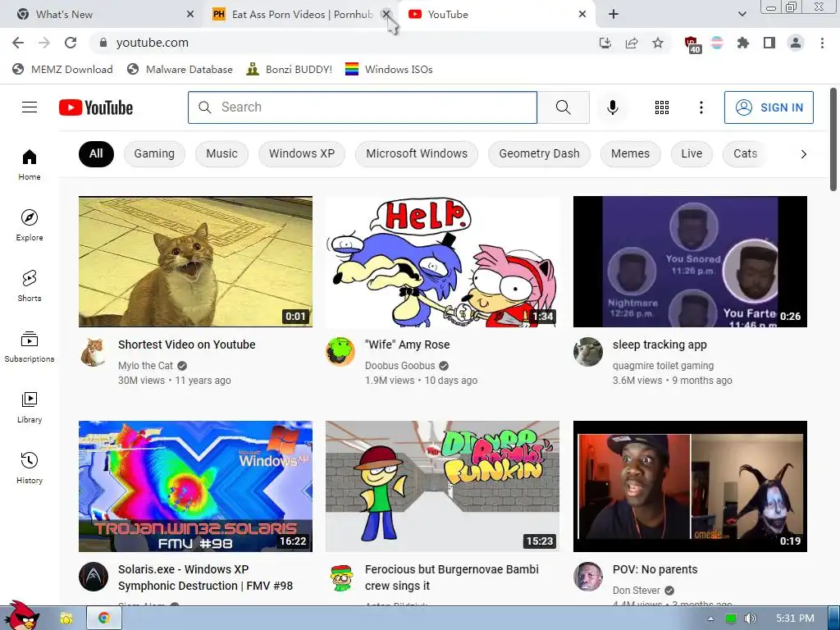Image resolution: width=840 pixels, height=630 pixels.
Task: Show hidden tray icons arrow
Action: click(x=710, y=619)
